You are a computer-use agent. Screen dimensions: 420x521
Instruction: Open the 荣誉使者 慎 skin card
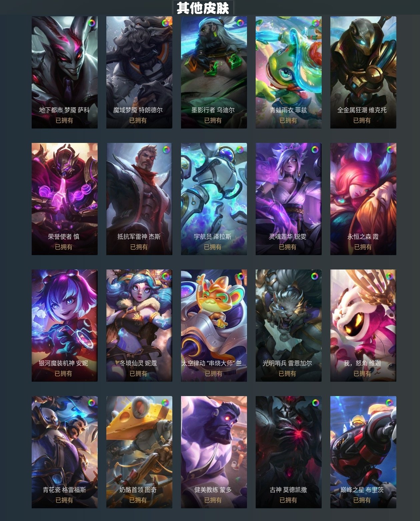click(65, 199)
